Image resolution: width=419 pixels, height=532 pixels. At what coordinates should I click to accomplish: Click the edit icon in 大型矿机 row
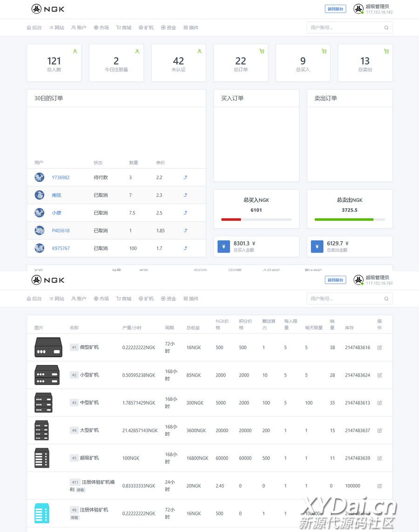pyautogui.click(x=379, y=431)
